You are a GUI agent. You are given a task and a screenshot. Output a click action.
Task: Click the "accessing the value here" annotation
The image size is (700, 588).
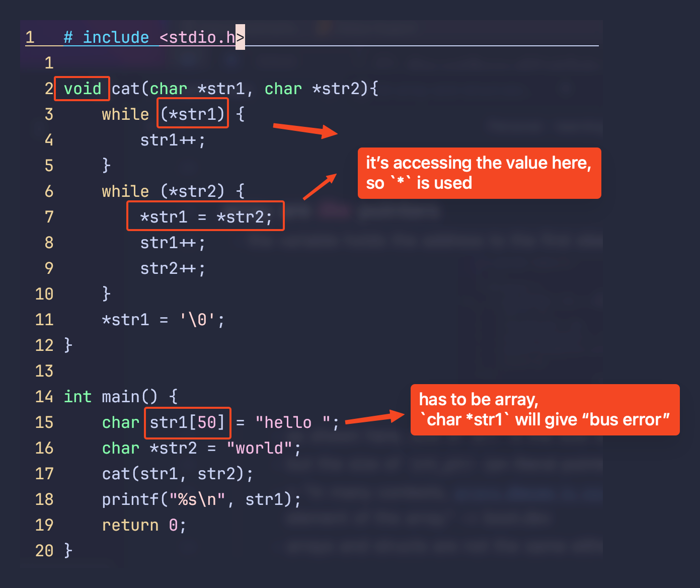[479, 173]
